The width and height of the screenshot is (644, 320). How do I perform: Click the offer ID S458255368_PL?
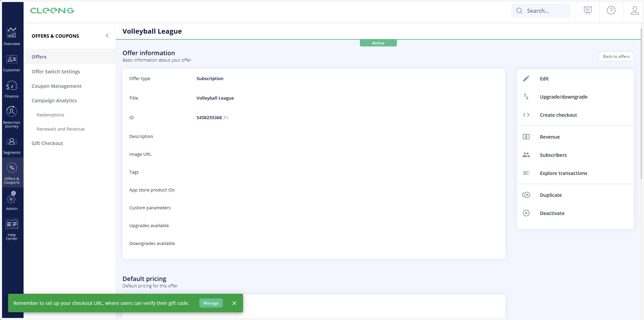[213, 118]
